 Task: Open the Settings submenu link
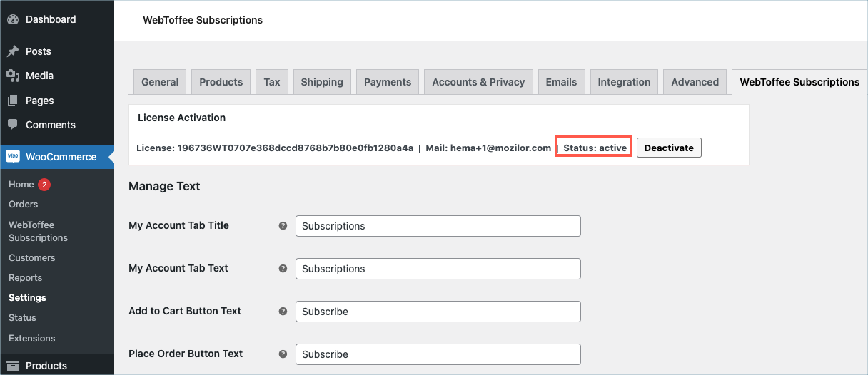(27, 298)
